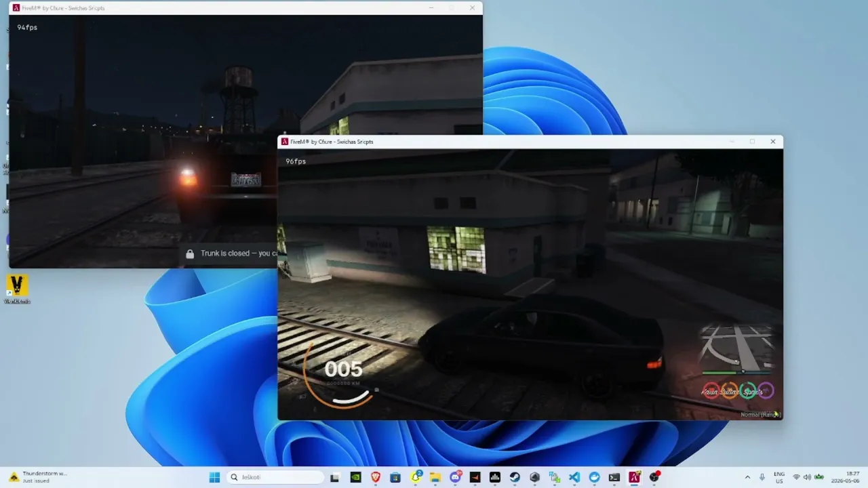Open Discord from the taskbar
The height and width of the screenshot is (488, 868).
pyautogui.click(x=455, y=477)
